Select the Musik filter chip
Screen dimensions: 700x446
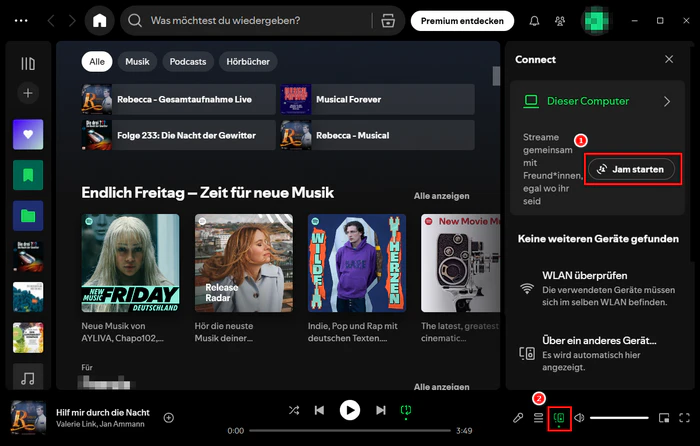pos(137,62)
